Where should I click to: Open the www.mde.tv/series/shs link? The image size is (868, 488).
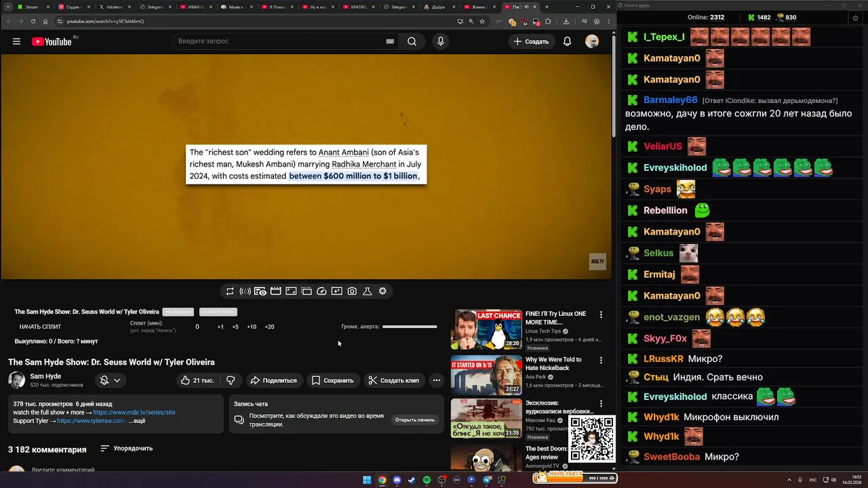coord(134,412)
